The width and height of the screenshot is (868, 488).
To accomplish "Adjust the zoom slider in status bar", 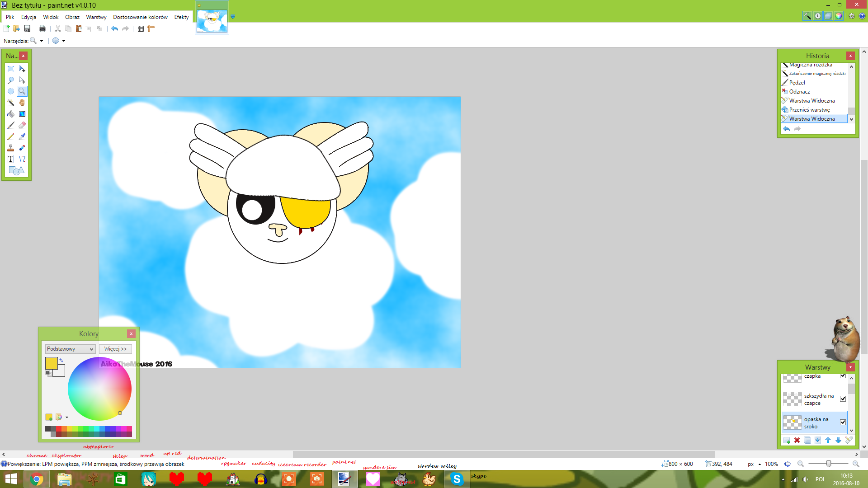I will point(828,464).
